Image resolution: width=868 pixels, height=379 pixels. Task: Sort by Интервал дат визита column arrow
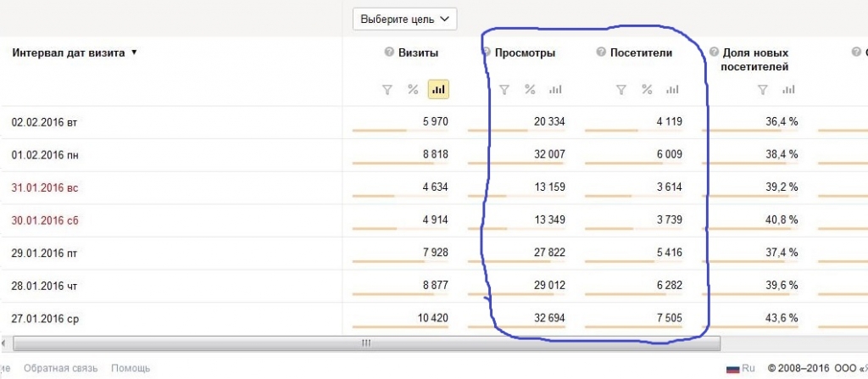[134, 53]
